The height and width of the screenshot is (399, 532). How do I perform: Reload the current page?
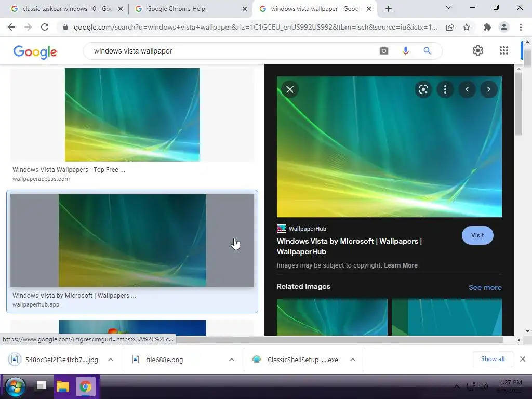pos(45,27)
